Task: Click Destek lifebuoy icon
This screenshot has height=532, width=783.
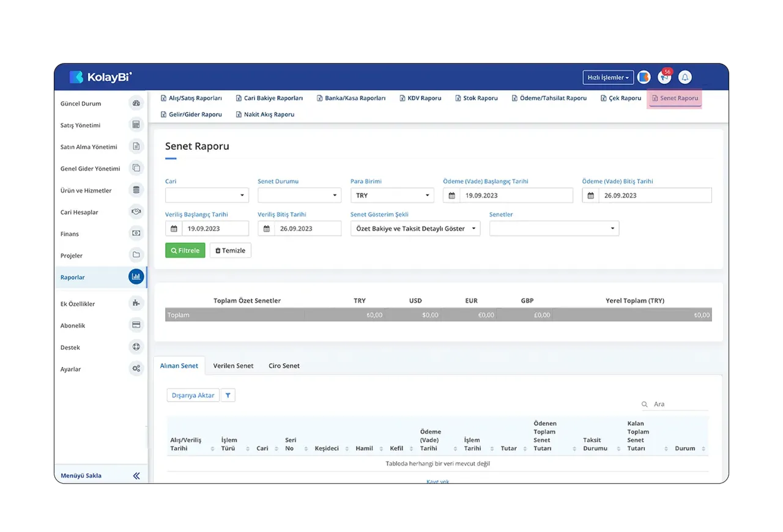Action: point(136,347)
